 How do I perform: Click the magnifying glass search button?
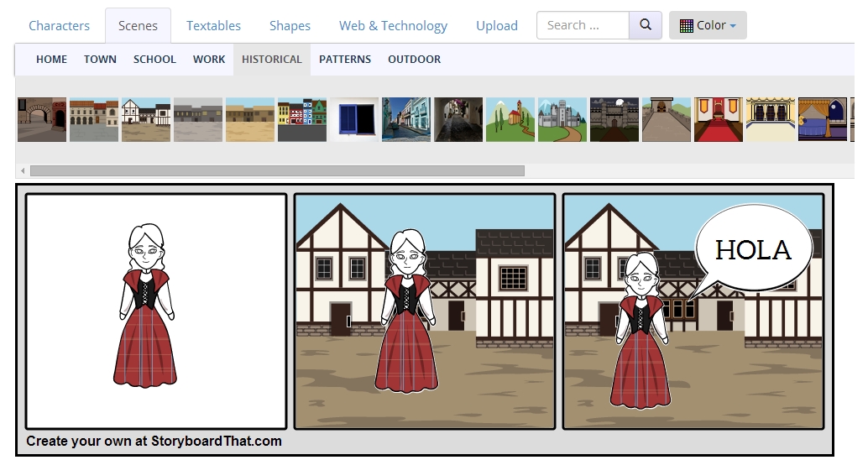click(646, 25)
